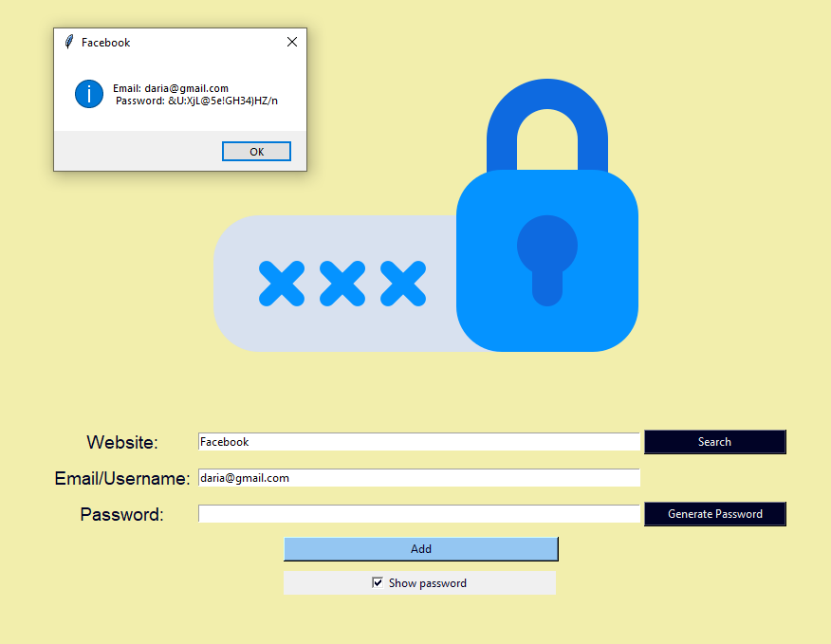Screen dimensions: 831x644
Task: Add the entry with the Add button
Action: click(421, 549)
